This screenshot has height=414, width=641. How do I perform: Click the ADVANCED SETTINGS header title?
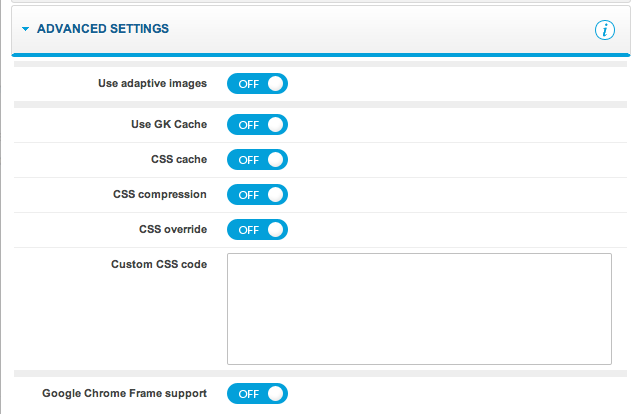tap(103, 30)
